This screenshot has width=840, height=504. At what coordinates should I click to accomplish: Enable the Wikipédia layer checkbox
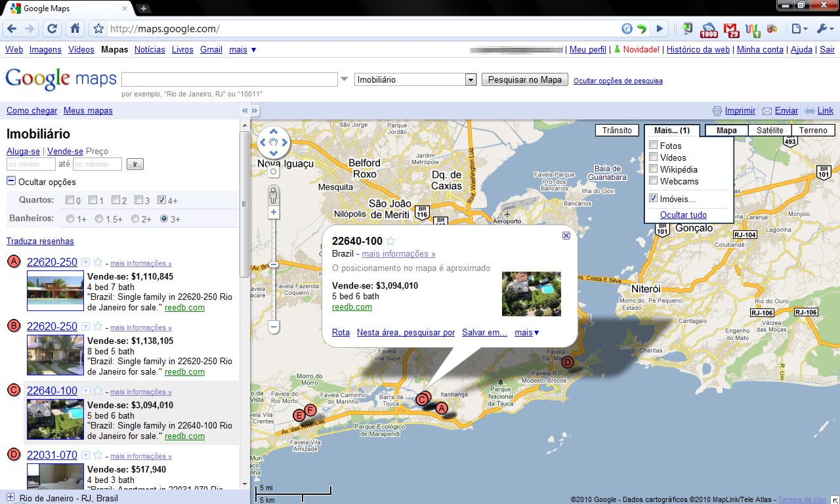point(653,169)
